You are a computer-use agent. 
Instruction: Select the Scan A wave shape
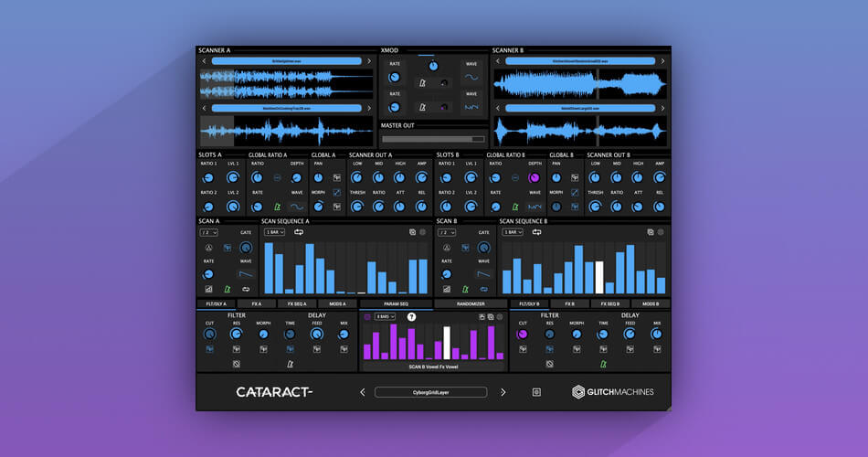point(246,273)
